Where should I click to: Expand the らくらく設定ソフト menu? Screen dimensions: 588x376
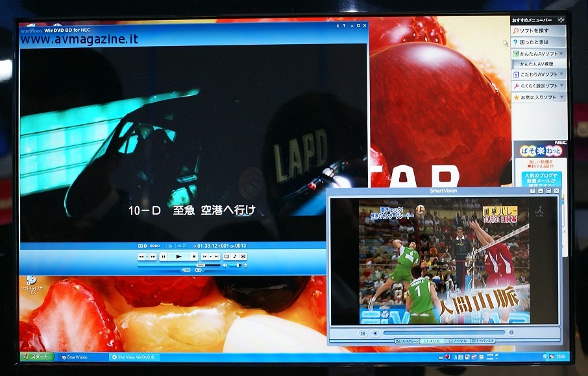click(538, 86)
